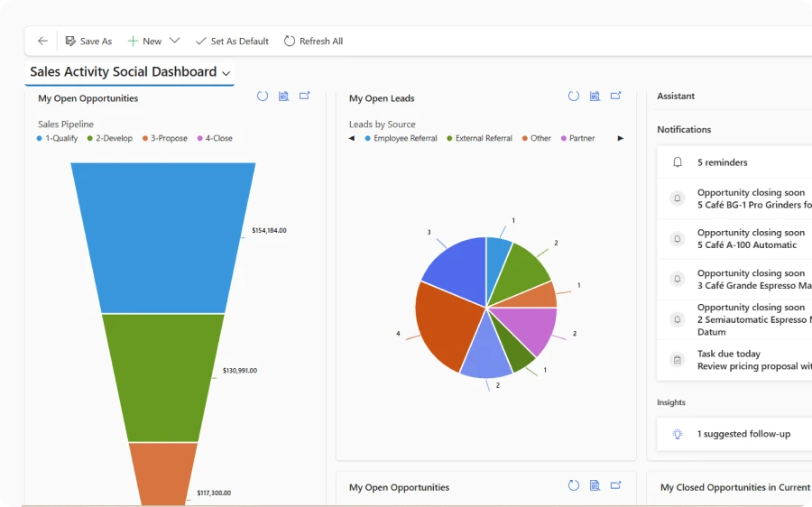Click the New button in the toolbar

coord(144,41)
